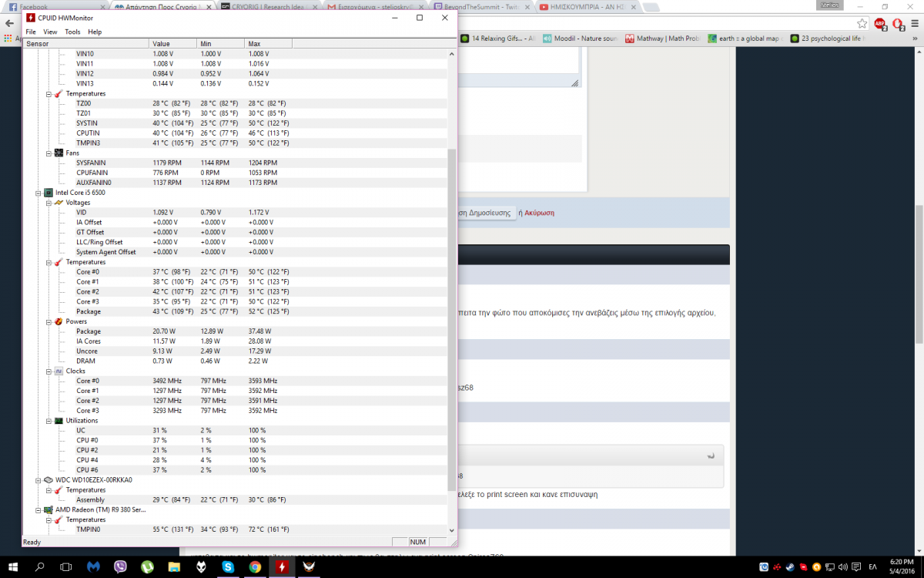Open Viber from the taskbar

[121, 566]
